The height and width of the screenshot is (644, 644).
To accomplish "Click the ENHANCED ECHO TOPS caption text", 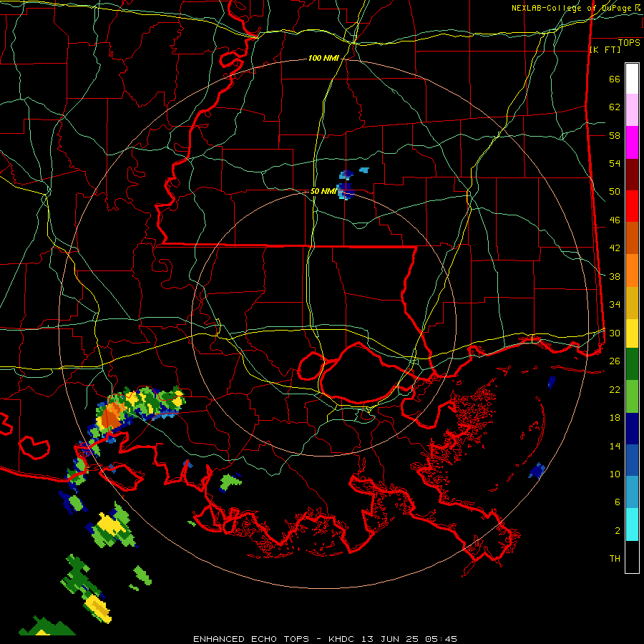I will click(x=251, y=639).
